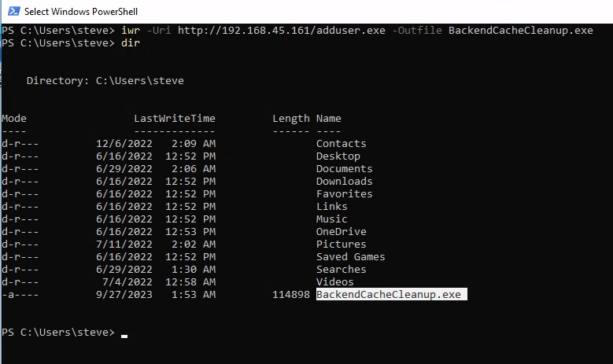613x364 pixels.
Task: Click the 'Favorites' folder name
Action: (345, 193)
